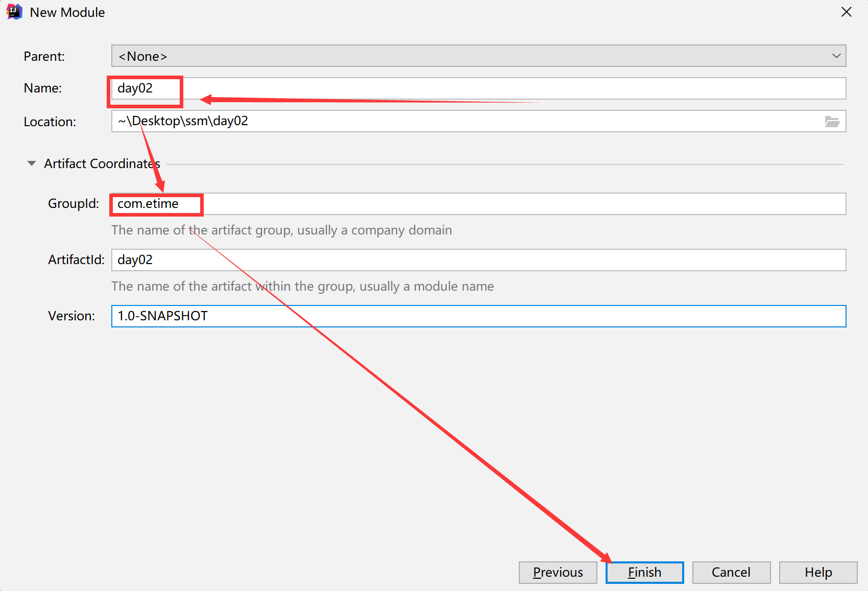Image resolution: width=868 pixels, height=591 pixels.
Task: Click the Artifact Coordinates heading
Action: 102,163
